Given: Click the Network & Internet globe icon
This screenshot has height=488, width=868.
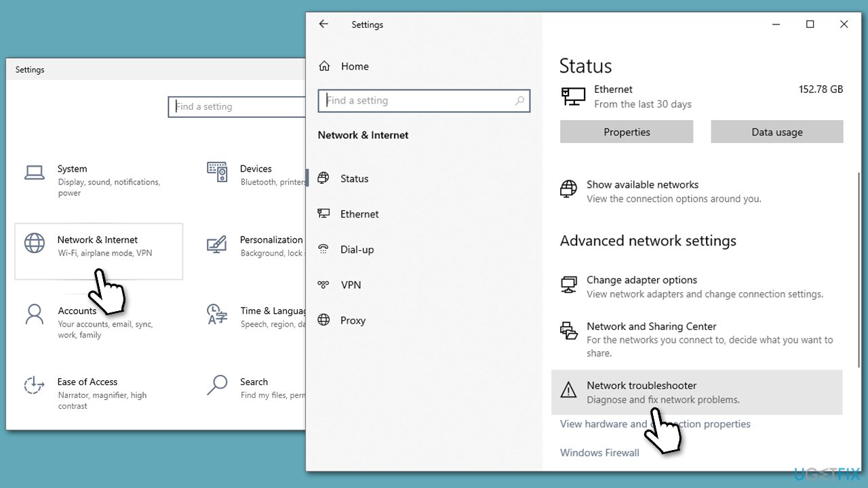Looking at the screenshot, I should point(35,243).
